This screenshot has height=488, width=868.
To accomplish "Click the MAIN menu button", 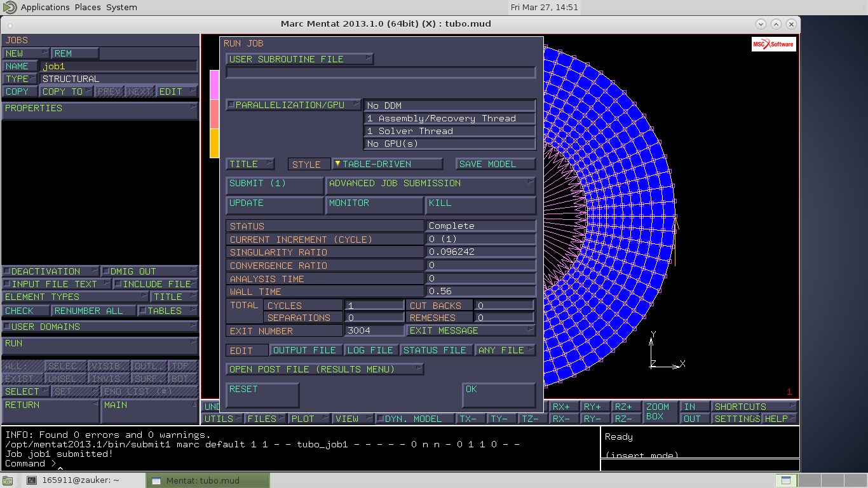I will [150, 411].
